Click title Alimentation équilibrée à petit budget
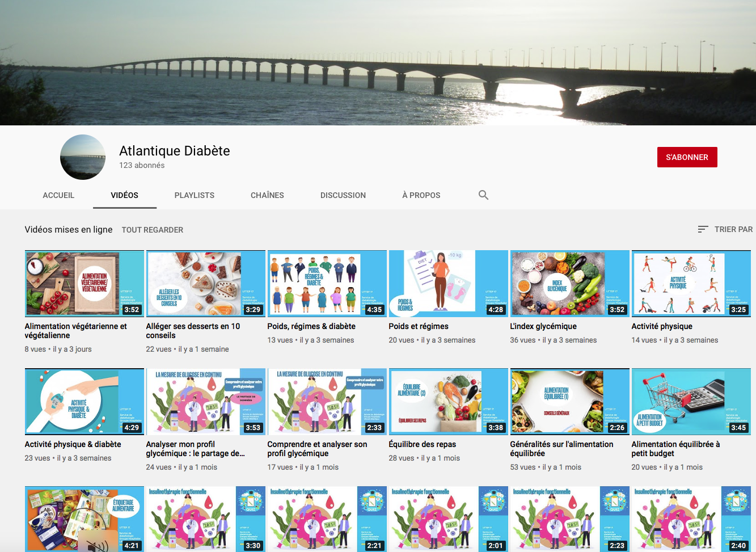Image resolution: width=756 pixels, height=552 pixels. click(x=675, y=449)
